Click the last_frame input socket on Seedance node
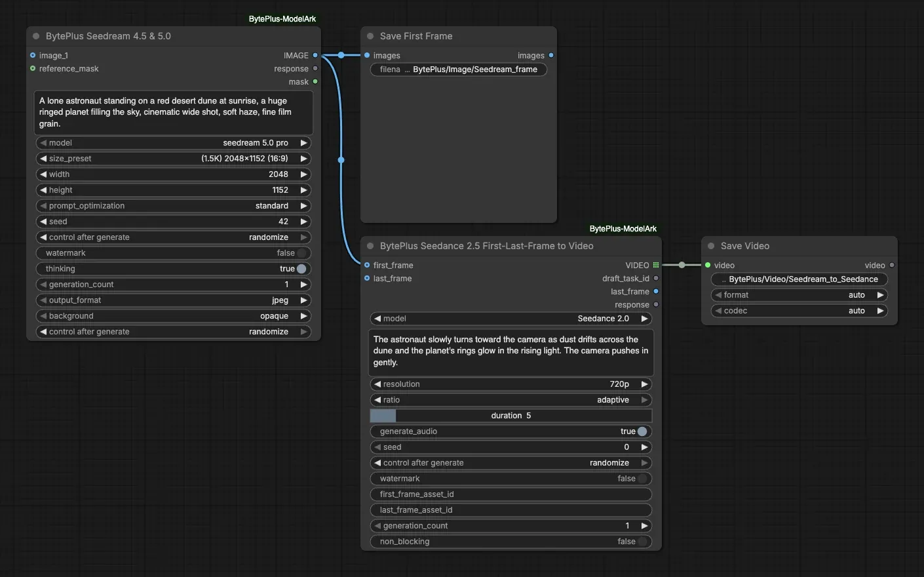 367,279
